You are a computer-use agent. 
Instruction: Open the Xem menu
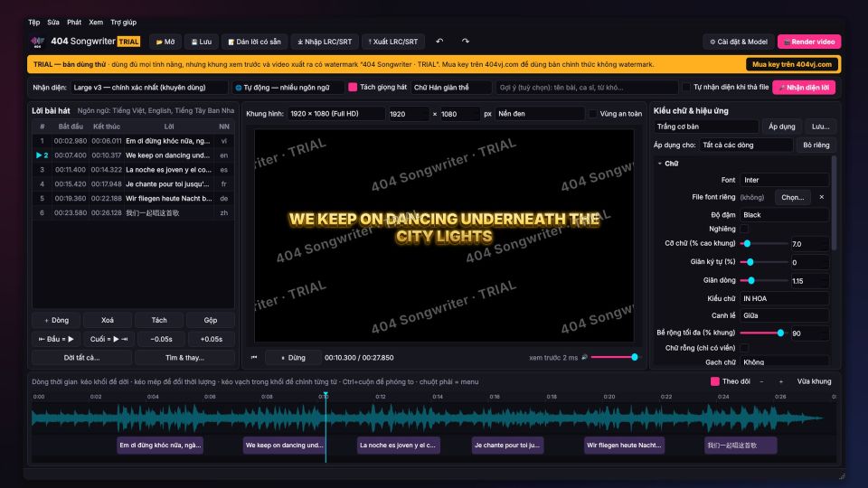point(96,22)
